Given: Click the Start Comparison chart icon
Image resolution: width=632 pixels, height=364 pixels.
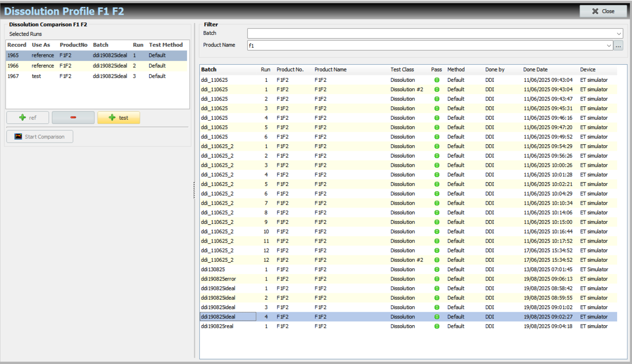Looking at the screenshot, I should pyautogui.click(x=18, y=137).
